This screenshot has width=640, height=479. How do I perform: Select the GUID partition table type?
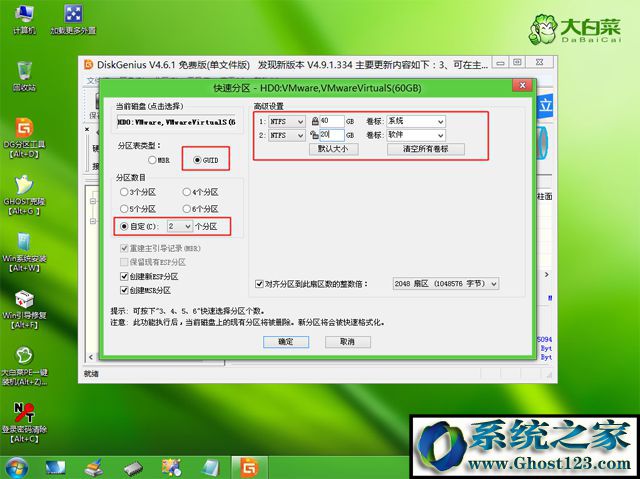tap(206, 160)
